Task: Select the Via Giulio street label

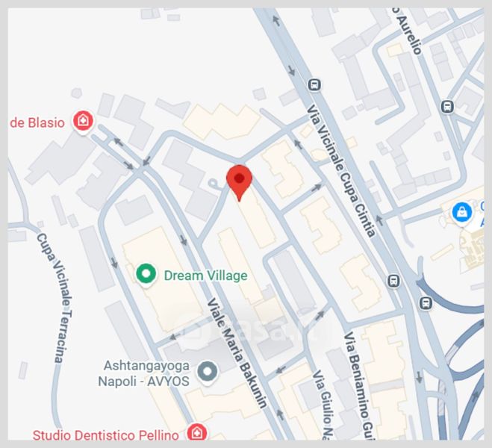Action: [323, 405]
